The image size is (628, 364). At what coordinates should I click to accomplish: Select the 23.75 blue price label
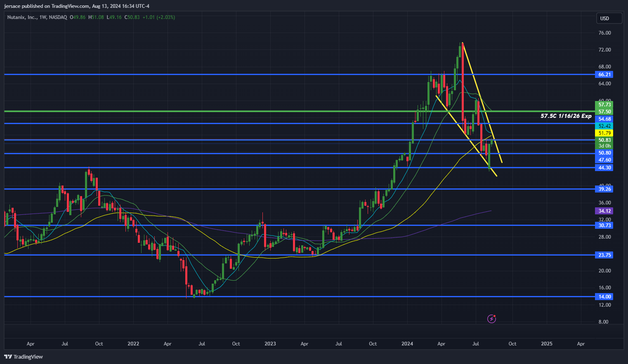(604, 255)
